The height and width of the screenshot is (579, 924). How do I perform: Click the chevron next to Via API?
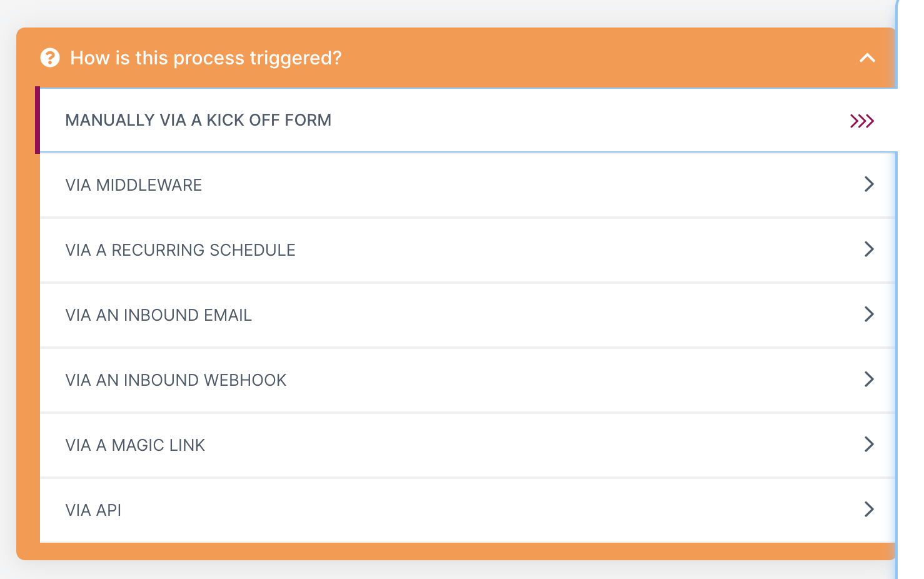(868, 510)
